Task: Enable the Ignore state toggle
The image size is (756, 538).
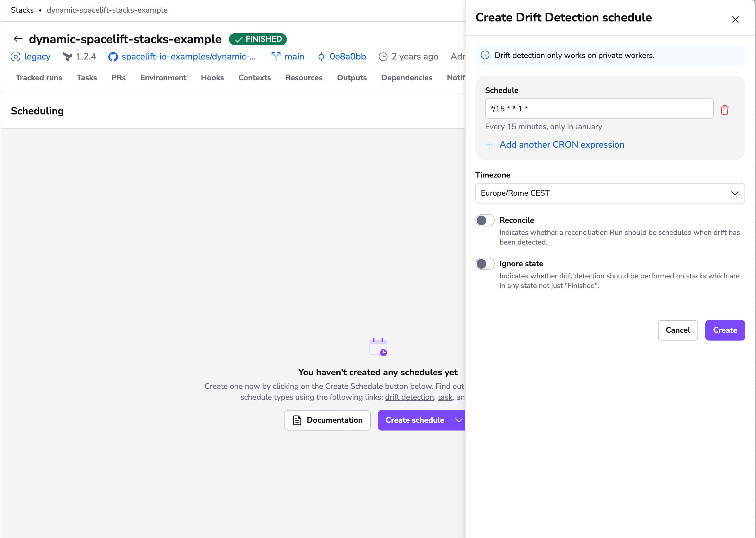Action: click(x=484, y=264)
